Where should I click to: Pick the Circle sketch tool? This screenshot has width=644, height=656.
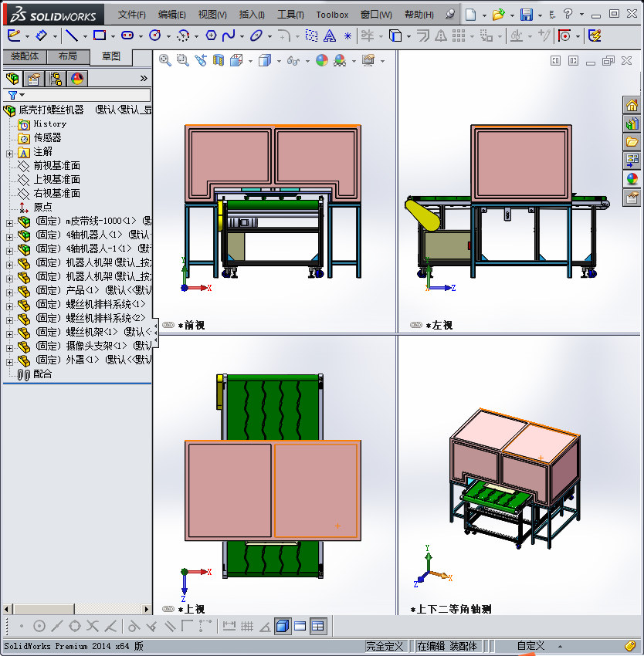pyautogui.click(x=155, y=36)
